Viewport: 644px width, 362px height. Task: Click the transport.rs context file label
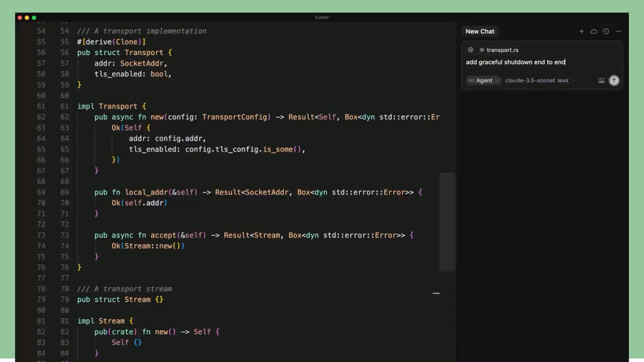(502, 50)
